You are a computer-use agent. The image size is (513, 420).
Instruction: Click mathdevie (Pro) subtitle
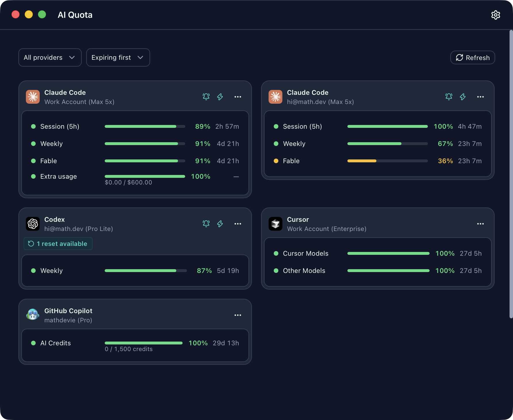tap(68, 320)
